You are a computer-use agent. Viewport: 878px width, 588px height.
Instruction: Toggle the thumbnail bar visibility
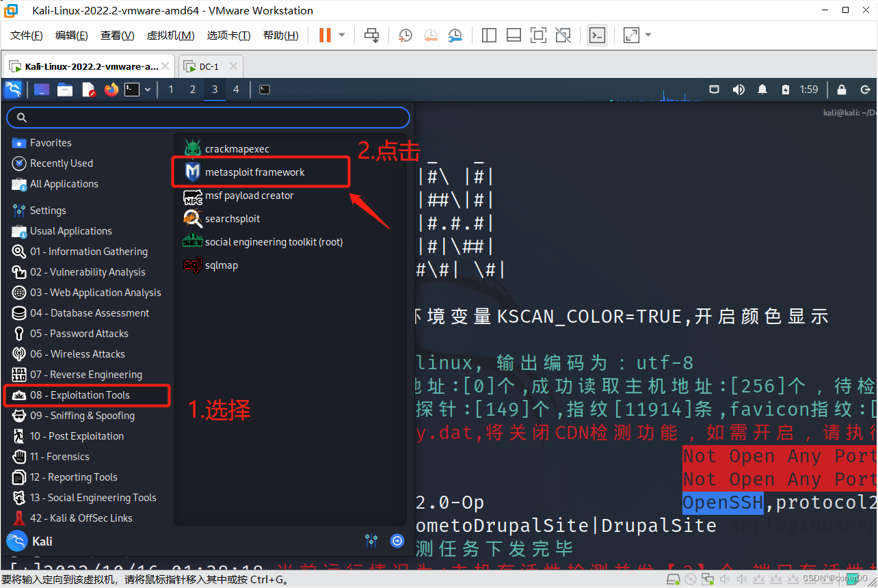(x=514, y=35)
